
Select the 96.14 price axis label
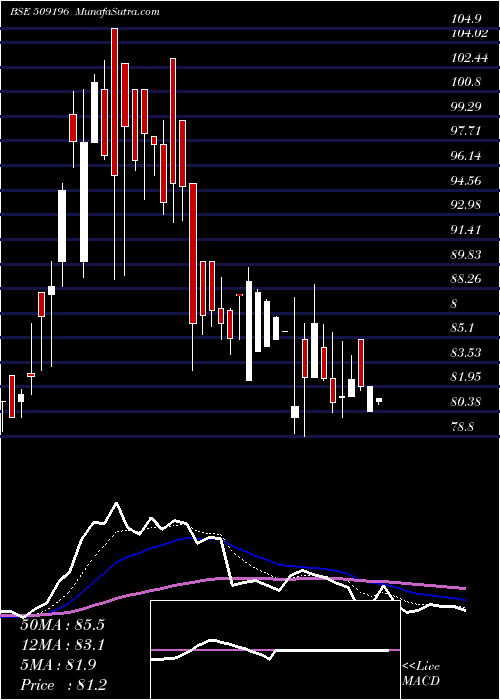point(466,156)
